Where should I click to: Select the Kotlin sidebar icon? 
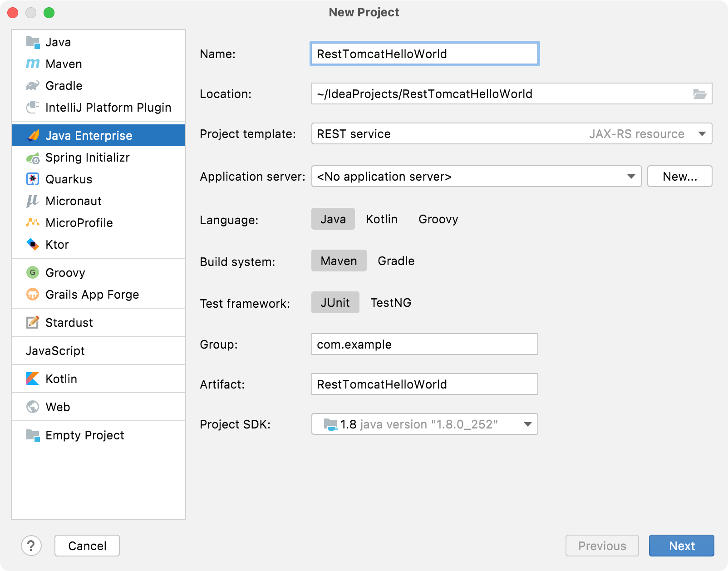32,379
